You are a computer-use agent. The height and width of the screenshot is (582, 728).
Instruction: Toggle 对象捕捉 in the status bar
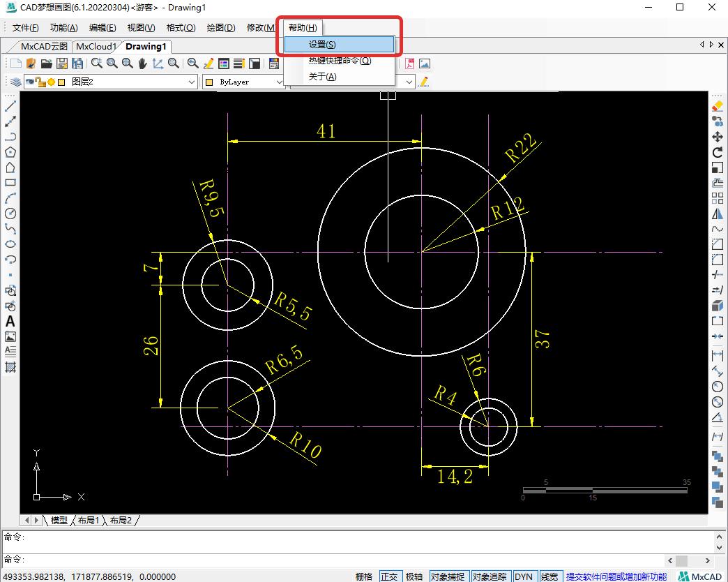450,576
